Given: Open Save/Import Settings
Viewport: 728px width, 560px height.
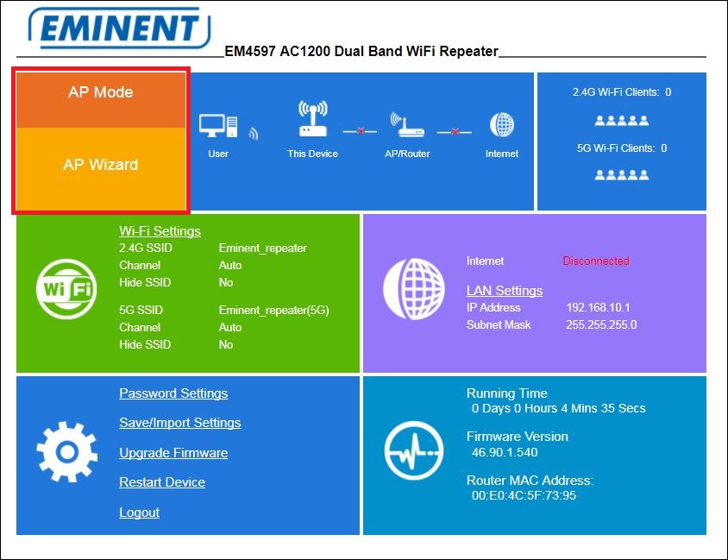Looking at the screenshot, I should click(x=180, y=423).
